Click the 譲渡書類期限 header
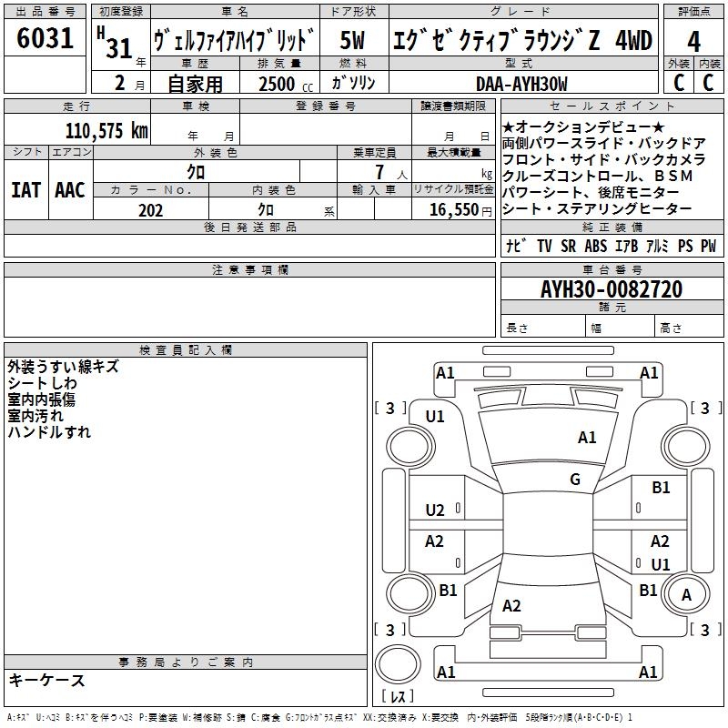This screenshot has height=728, width=728. point(452,106)
